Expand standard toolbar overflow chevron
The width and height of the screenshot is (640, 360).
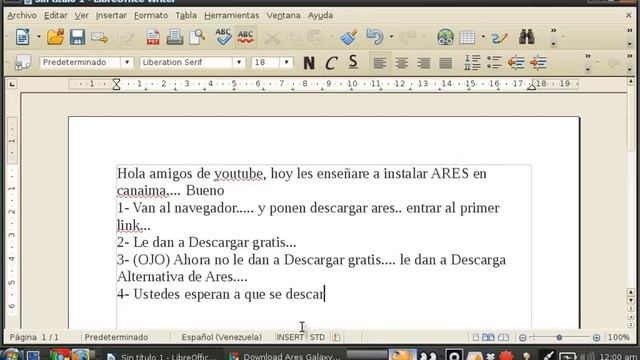point(553,31)
